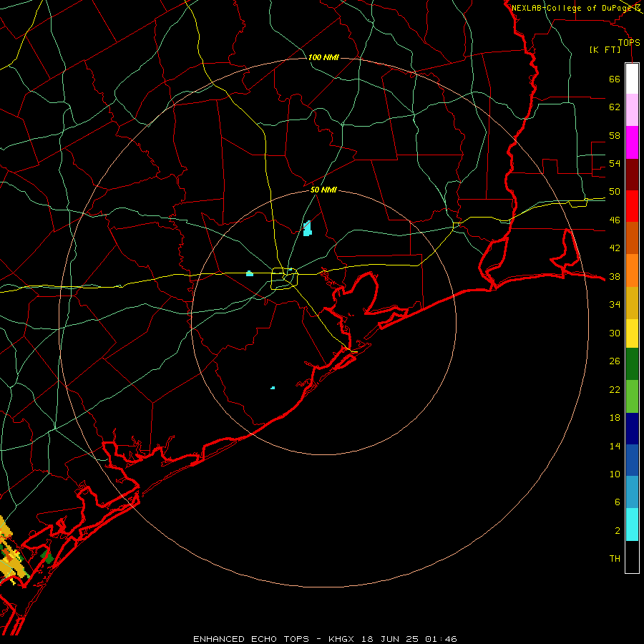Click the '18' legend value
The height and width of the screenshot is (644, 644).
point(615,418)
